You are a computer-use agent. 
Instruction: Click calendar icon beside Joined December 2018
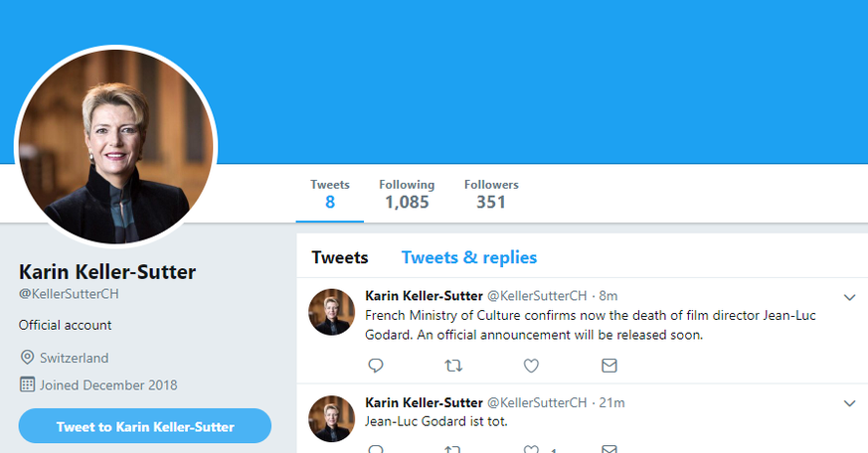click(27, 384)
